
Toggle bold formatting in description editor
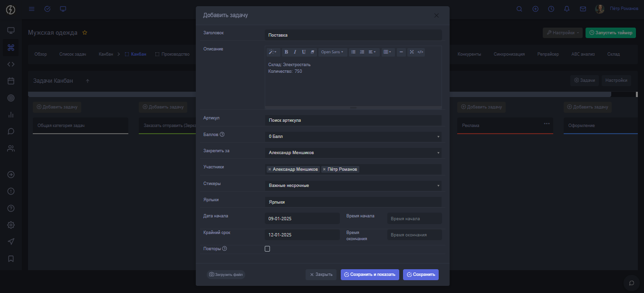point(286,52)
